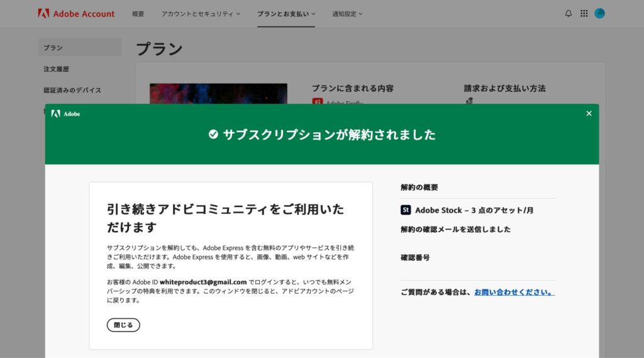Open the notifications bell icon

click(569, 14)
